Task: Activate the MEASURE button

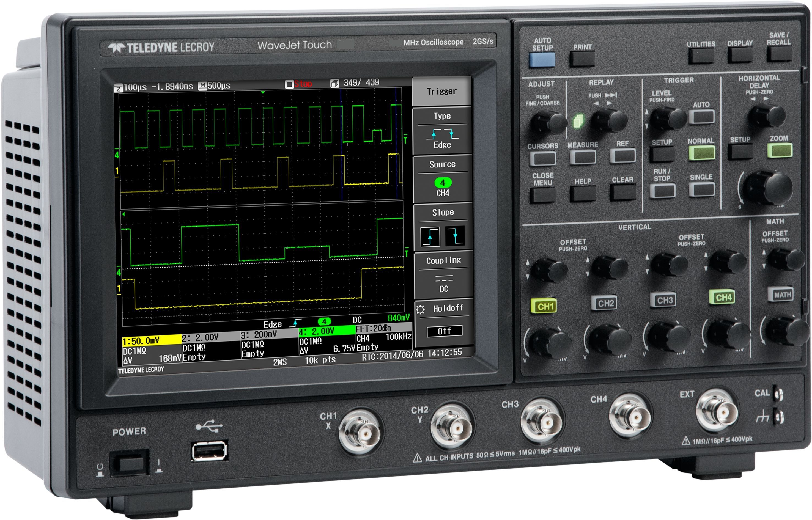Action: click(x=583, y=157)
